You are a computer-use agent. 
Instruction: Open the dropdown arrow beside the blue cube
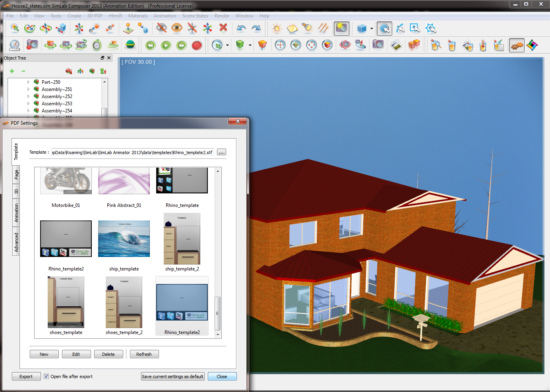pos(372,29)
